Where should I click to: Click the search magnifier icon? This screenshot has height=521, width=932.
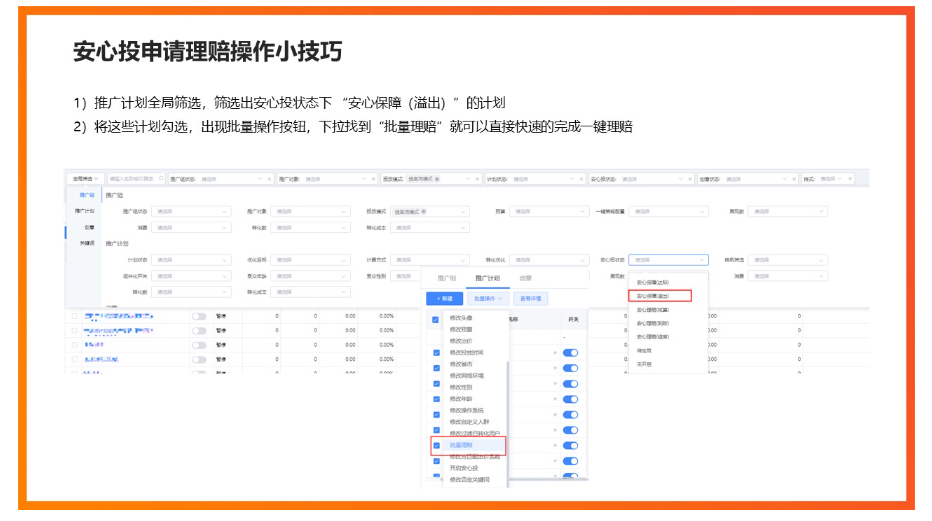(161, 178)
